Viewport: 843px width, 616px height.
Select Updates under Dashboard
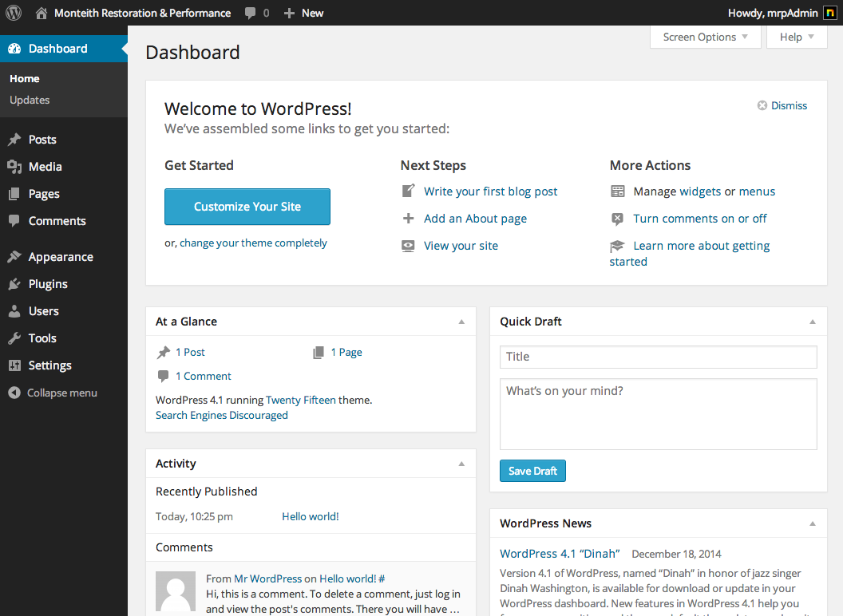pos(30,100)
